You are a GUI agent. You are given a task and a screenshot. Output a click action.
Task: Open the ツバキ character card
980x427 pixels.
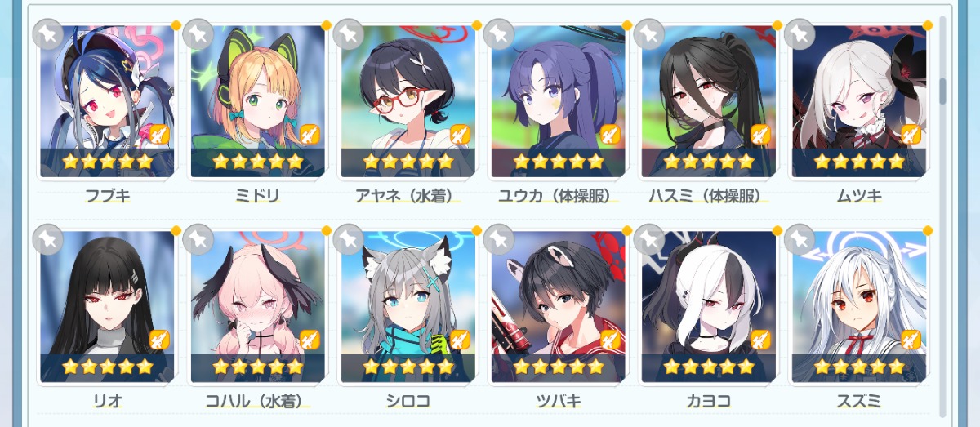click(x=558, y=306)
